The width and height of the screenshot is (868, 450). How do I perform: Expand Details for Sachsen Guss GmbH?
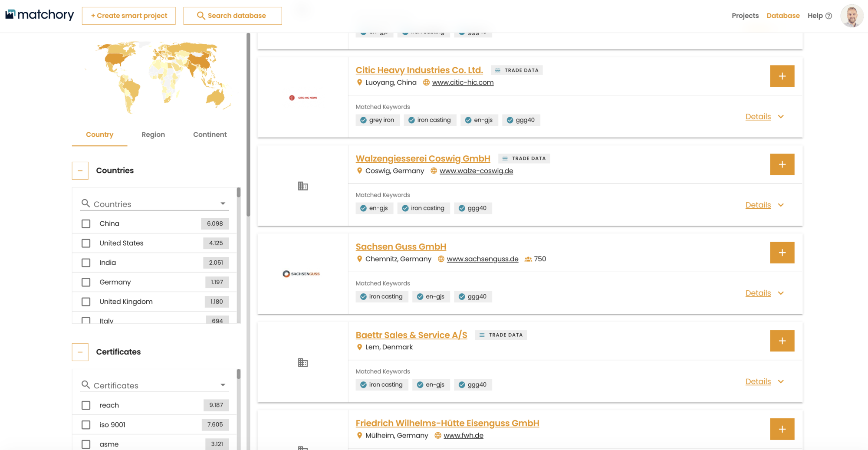pyautogui.click(x=764, y=293)
